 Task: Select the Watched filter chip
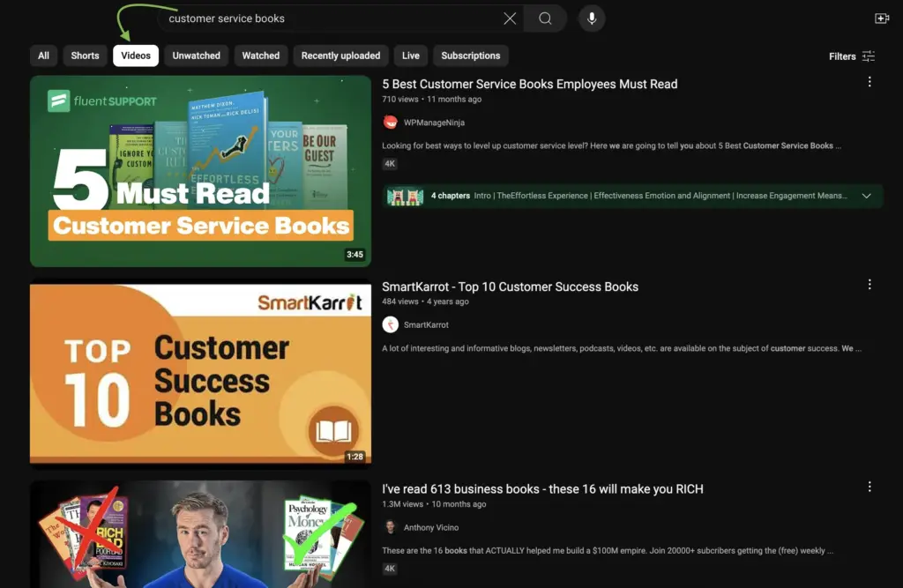(261, 56)
